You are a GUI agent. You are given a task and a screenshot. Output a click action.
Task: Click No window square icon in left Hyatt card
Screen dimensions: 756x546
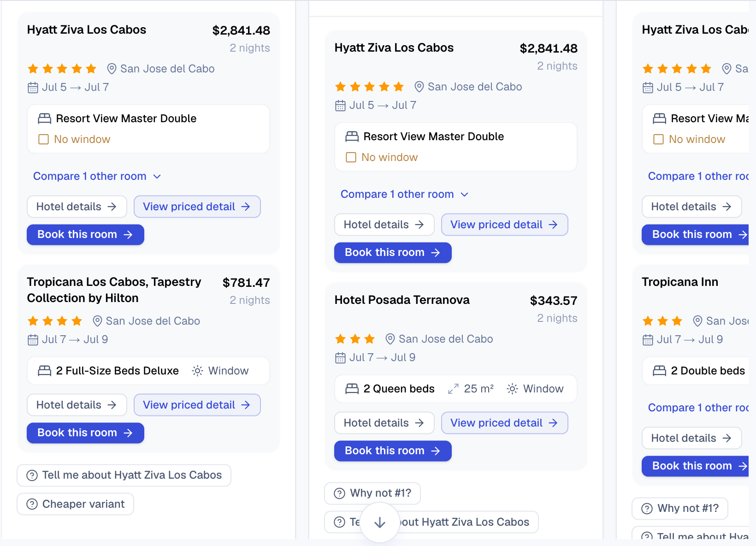coord(43,139)
